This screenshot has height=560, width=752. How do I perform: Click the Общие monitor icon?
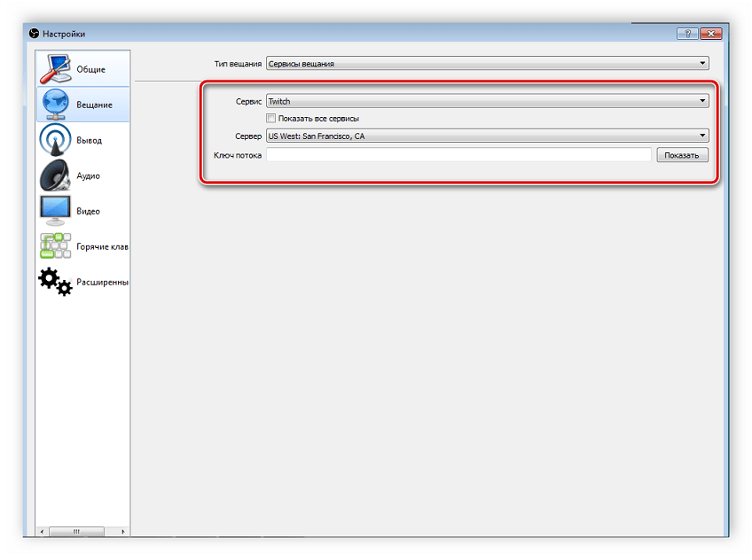point(55,69)
